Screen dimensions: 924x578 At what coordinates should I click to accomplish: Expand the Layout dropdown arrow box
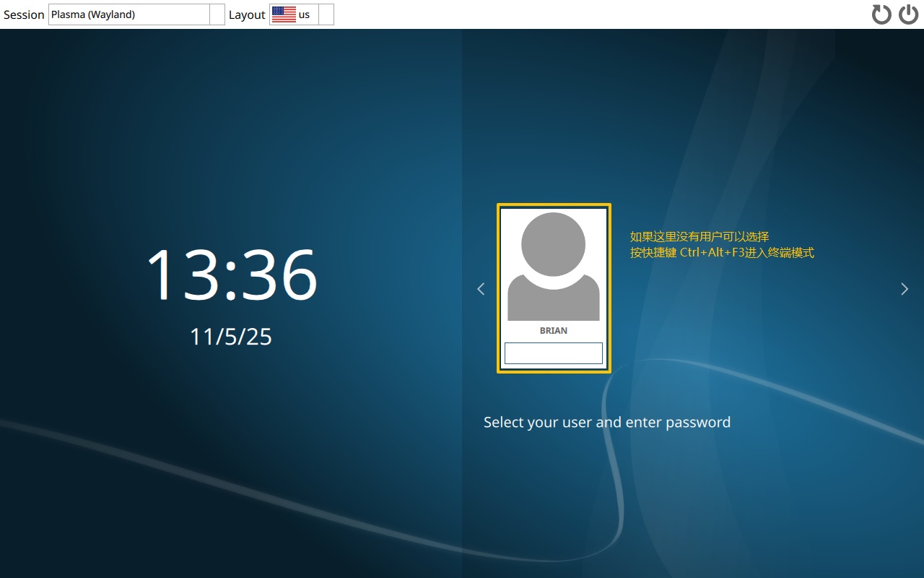(x=326, y=14)
